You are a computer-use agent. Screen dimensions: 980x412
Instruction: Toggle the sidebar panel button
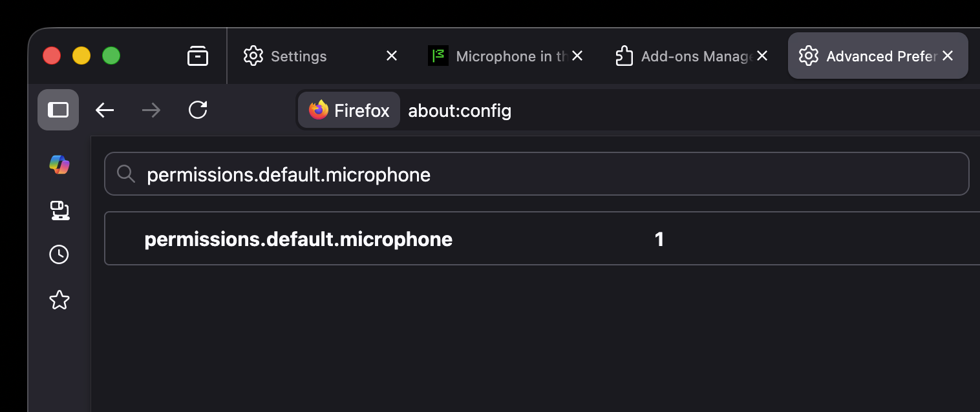[58, 110]
